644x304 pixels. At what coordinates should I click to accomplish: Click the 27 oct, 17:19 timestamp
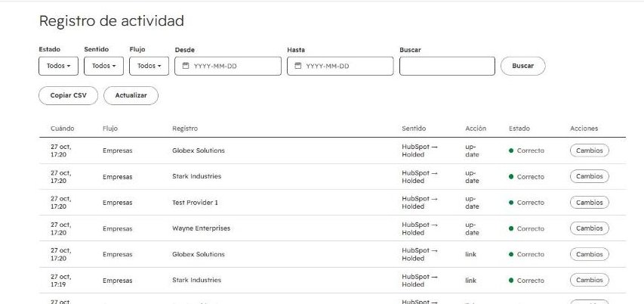[61, 280]
